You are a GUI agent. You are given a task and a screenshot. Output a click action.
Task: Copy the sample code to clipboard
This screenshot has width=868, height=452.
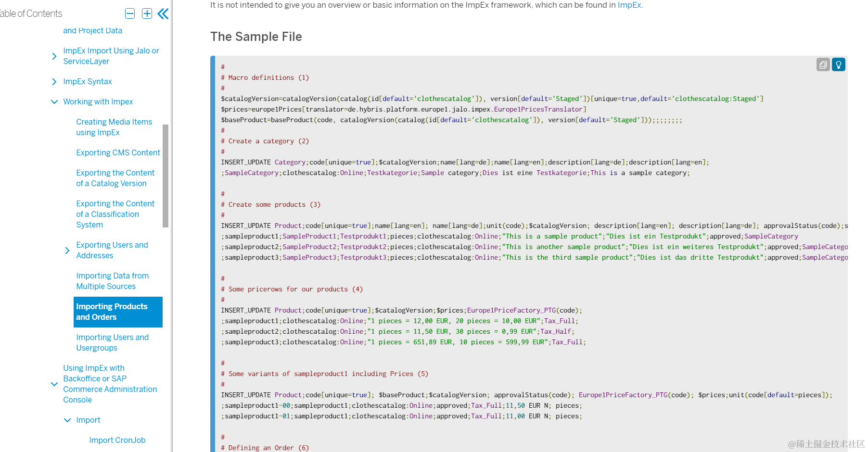[823, 64]
